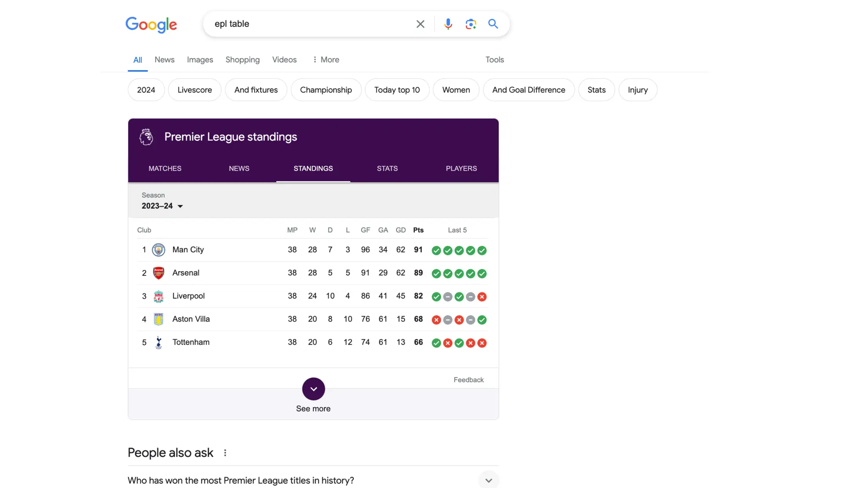
Task: Open the Tools search options
Action: (x=494, y=60)
